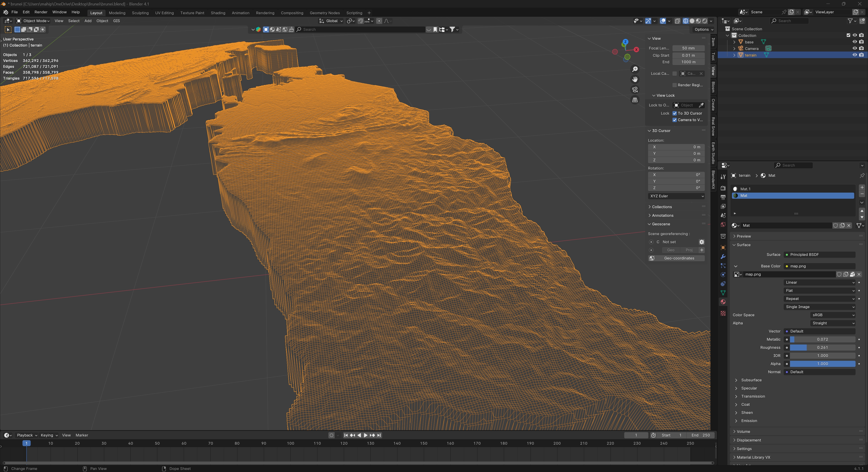The width and height of the screenshot is (868, 472).
Task: Enable the Render Region checkbox
Action: (x=675, y=85)
